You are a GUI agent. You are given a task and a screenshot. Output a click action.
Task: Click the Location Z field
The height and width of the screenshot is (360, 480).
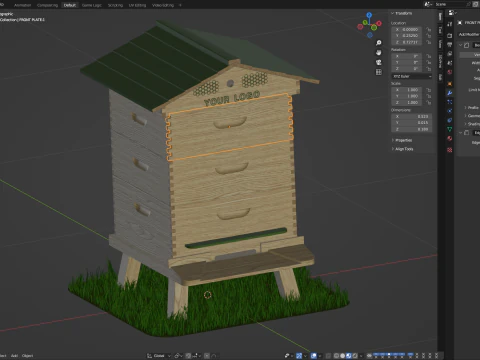click(407, 42)
